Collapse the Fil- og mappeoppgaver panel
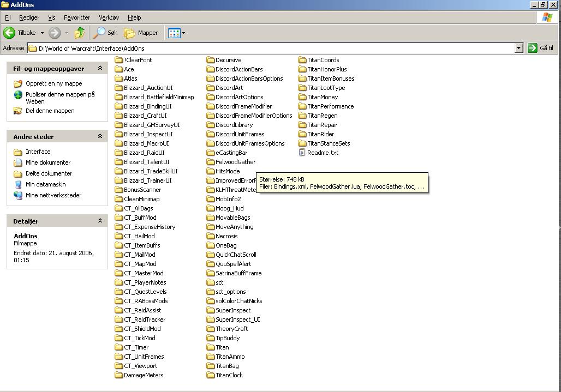Screen dimensions: 561x392 [x=100, y=68]
